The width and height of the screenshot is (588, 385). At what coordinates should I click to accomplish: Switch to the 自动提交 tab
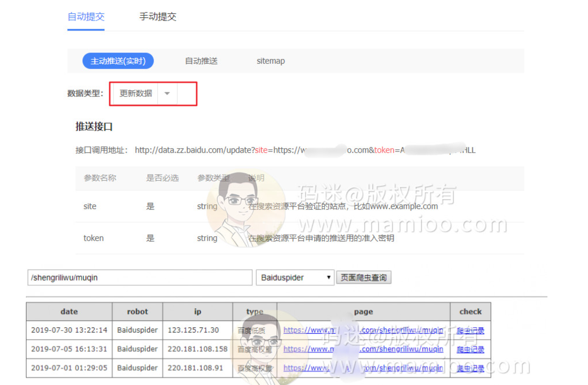click(x=86, y=17)
